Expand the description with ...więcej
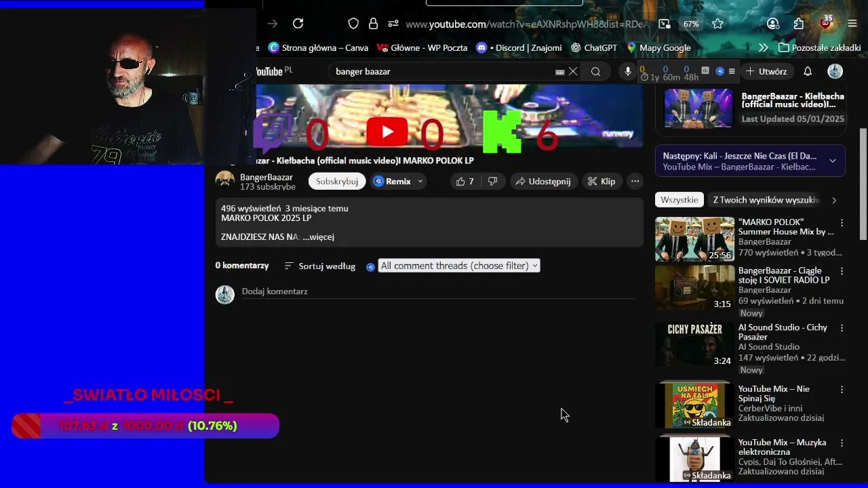 pyautogui.click(x=319, y=237)
